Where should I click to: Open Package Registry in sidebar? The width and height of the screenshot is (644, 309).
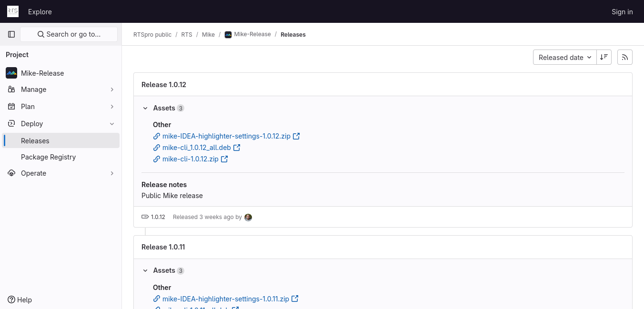(48, 157)
